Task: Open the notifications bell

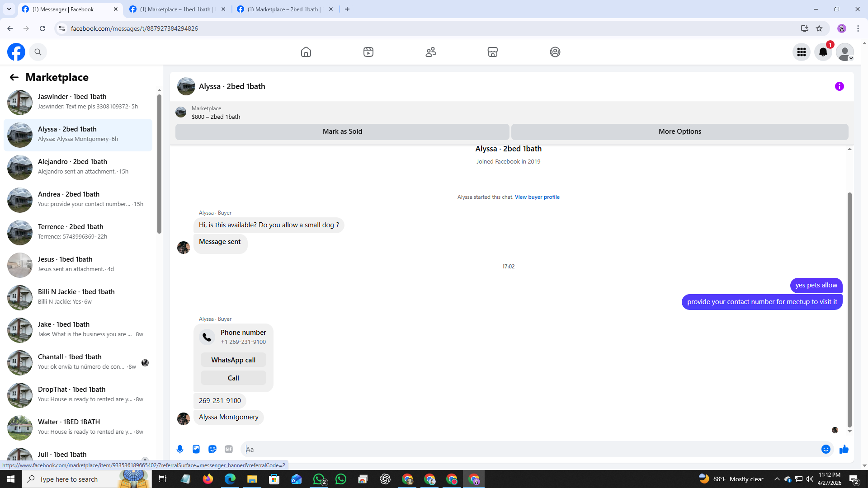Action: click(x=823, y=52)
